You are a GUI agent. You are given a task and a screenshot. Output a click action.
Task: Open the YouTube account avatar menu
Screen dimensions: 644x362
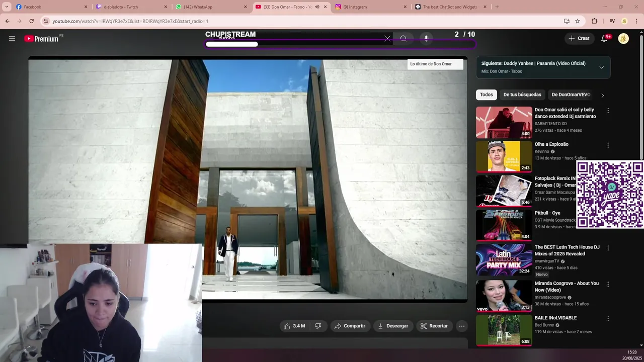(x=623, y=39)
